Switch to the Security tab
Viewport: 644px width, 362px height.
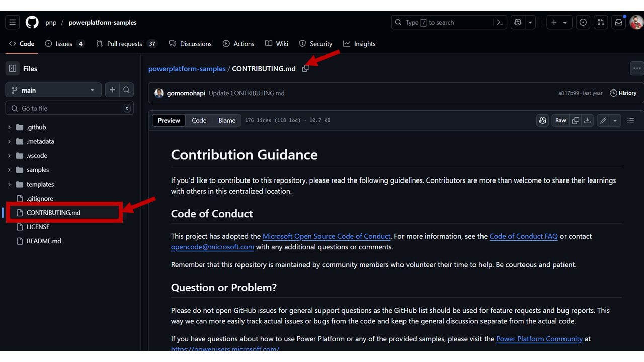[315, 44]
